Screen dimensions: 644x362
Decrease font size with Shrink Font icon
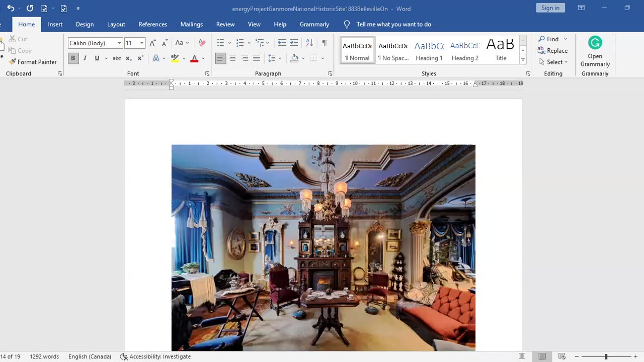pos(165,43)
